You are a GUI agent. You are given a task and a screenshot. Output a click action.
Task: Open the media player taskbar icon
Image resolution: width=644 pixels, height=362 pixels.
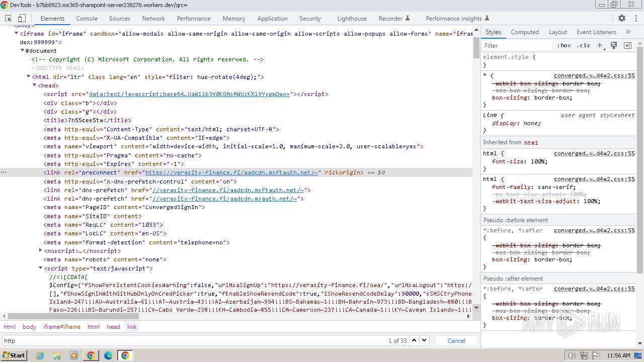coord(74,355)
